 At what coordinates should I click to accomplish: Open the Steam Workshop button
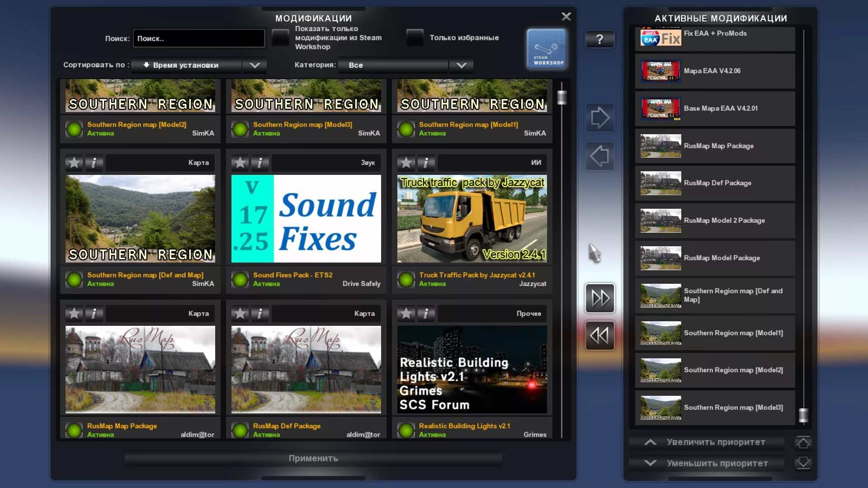click(x=547, y=48)
